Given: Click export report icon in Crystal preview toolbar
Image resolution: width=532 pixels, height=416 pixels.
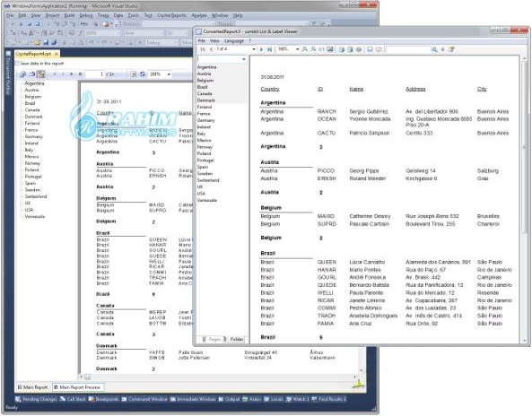Looking at the screenshot, I should 23,74.
